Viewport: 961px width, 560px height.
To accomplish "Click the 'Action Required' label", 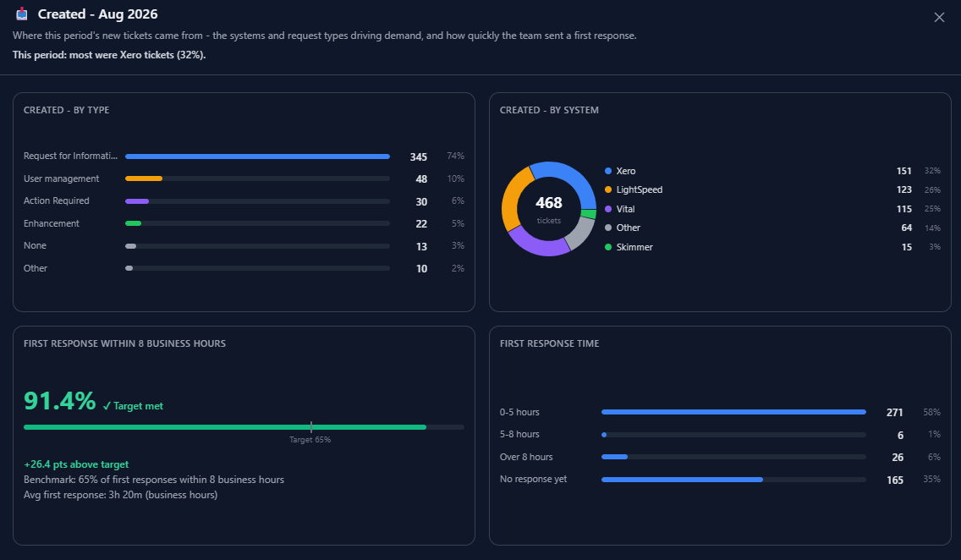I will click(57, 201).
